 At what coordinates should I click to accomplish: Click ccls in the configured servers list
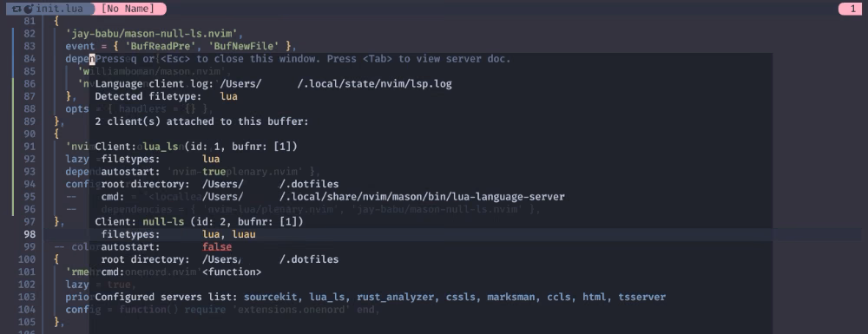pos(558,297)
